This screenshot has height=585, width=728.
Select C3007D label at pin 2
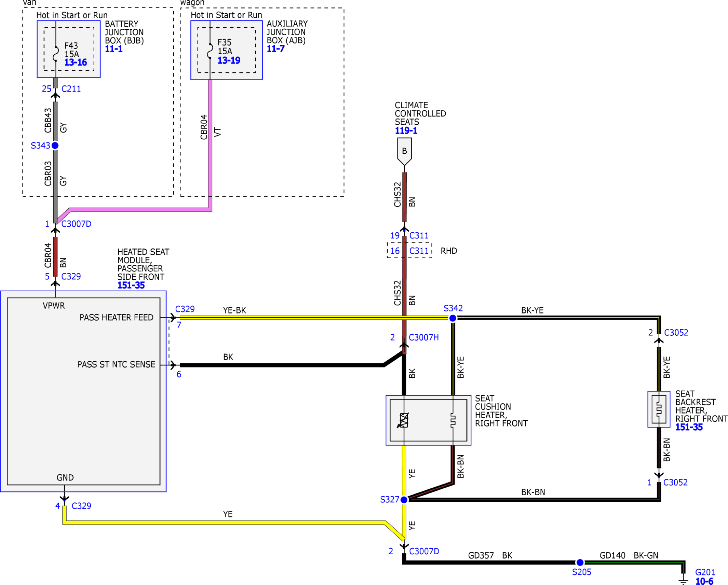click(x=424, y=551)
